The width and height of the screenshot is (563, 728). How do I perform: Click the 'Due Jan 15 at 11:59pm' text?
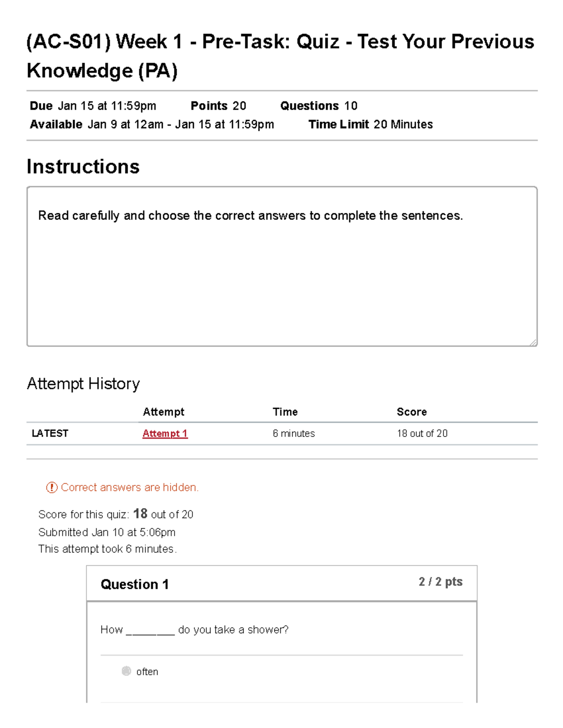pyautogui.click(x=92, y=105)
